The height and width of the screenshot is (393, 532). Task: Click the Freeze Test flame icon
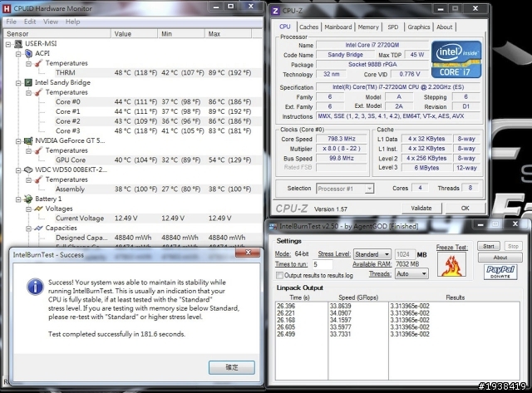451,265
